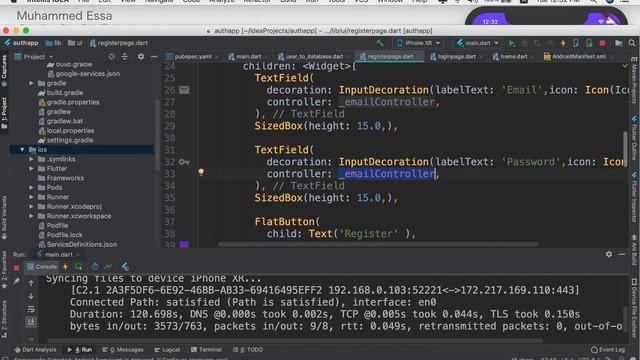Click the horizontal scrollbar under the code editor
Screen dimensions: 640x360
(x=378, y=244)
